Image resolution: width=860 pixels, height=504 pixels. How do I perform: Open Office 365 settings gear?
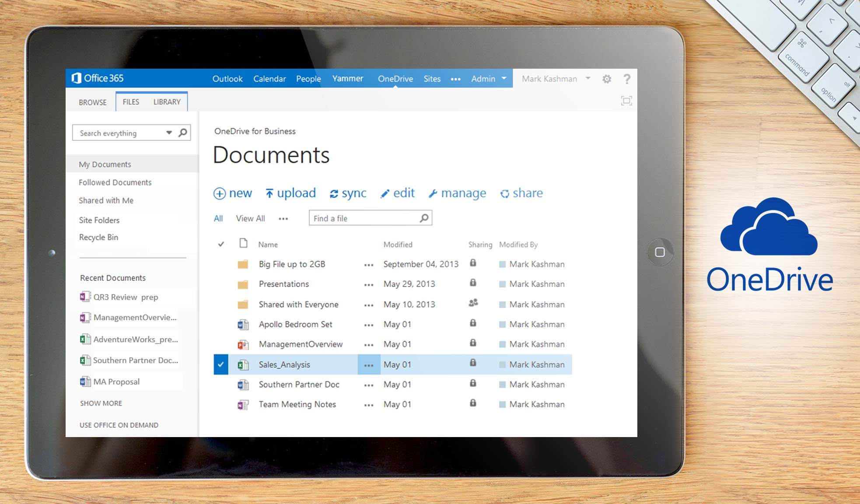coord(607,79)
